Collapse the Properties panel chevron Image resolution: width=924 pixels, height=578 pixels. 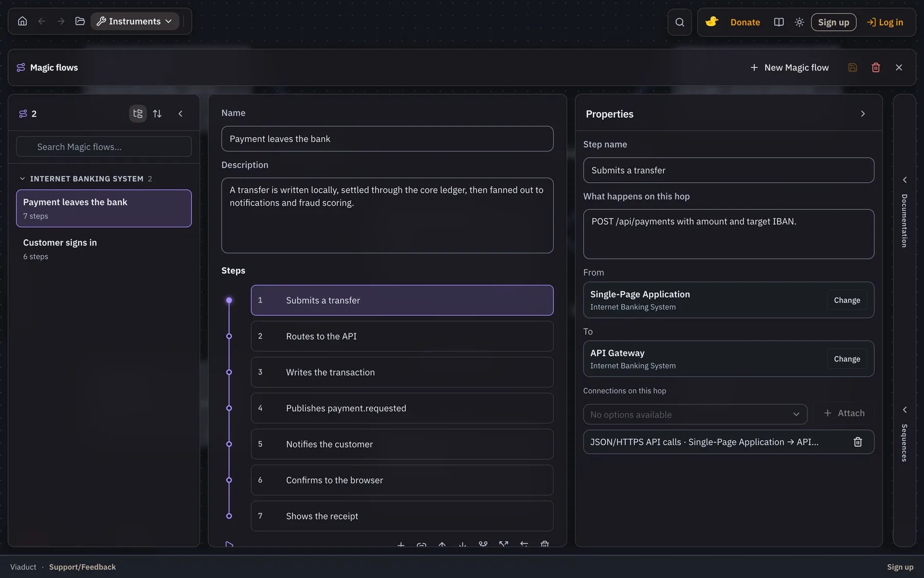click(x=863, y=114)
